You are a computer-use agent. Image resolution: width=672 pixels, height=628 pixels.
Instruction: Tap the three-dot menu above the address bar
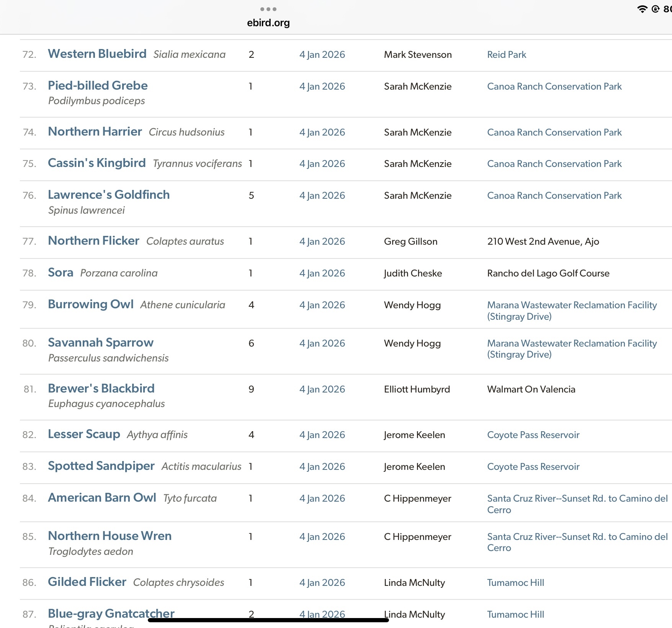268,9
